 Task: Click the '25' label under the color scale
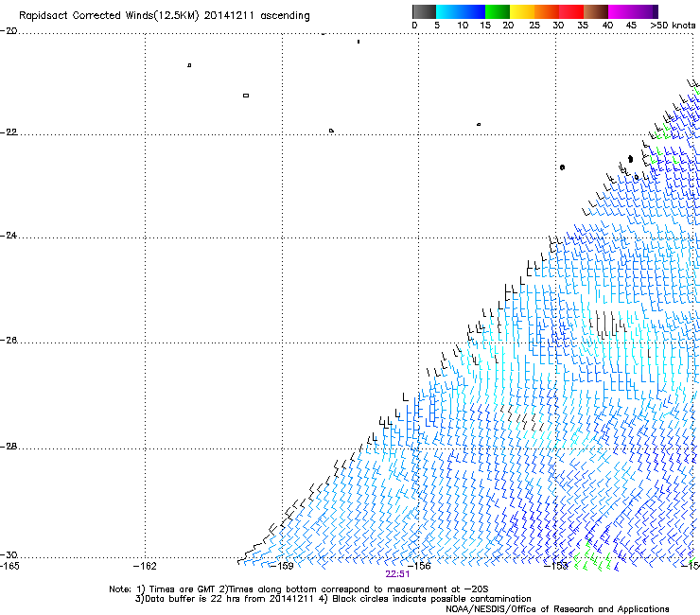tap(534, 26)
